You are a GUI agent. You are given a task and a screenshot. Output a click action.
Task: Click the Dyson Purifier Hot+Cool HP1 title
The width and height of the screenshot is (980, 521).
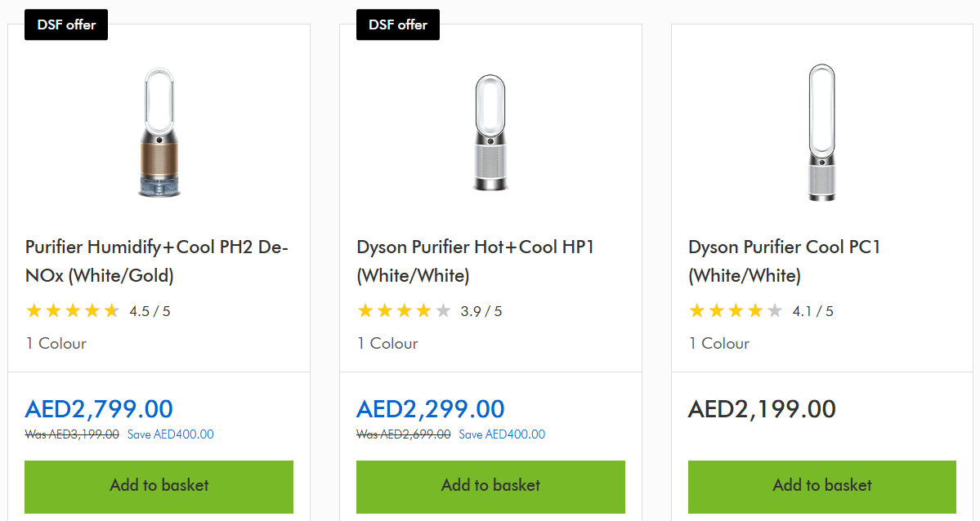tap(475, 261)
